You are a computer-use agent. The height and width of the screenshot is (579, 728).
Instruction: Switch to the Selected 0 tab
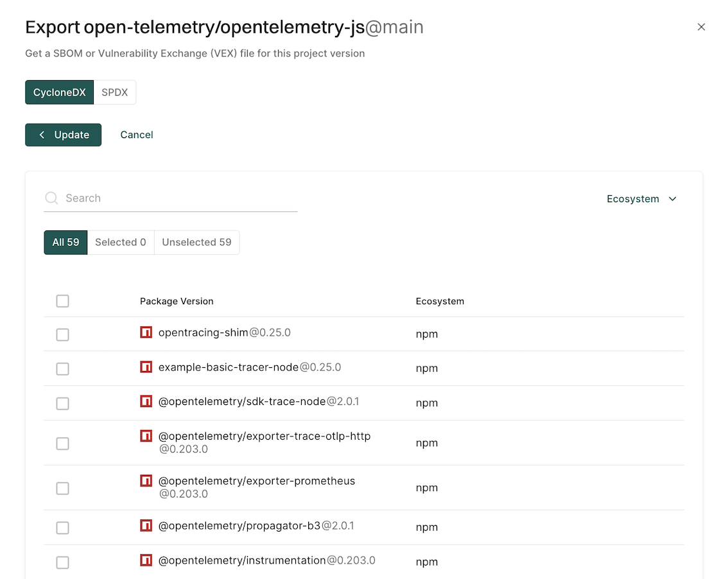click(x=121, y=243)
